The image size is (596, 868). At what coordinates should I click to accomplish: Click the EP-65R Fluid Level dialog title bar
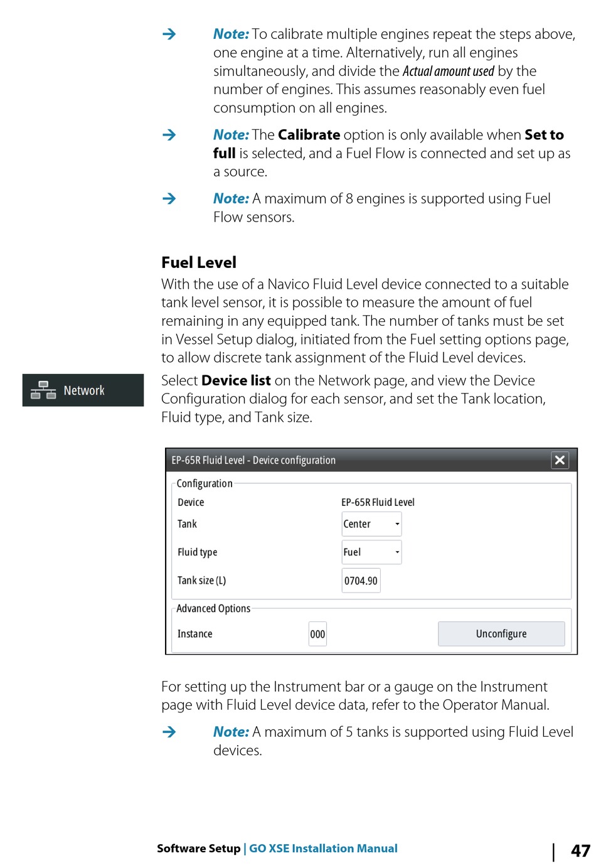(358, 460)
